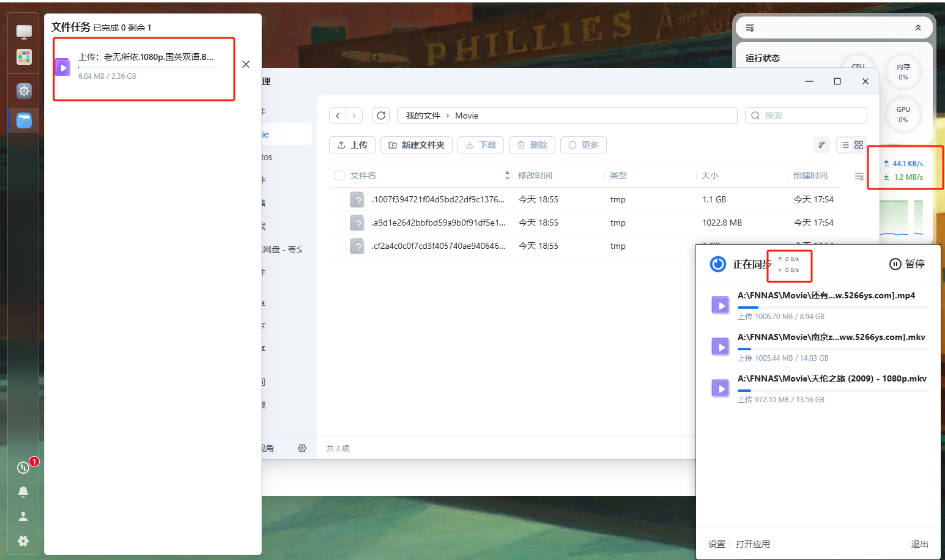Click the 1.1 GB size cell
This screenshot has width=945, height=560.
click(x=714, y=199)
